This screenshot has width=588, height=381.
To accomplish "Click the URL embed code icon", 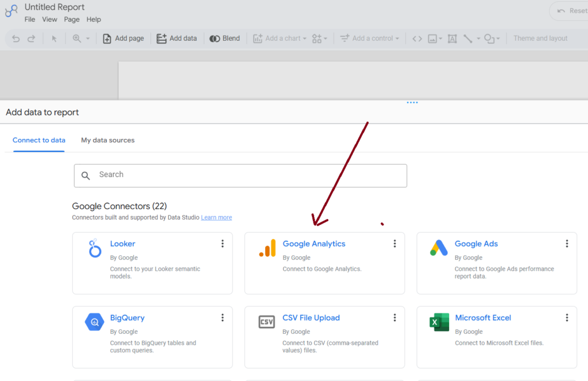I will click(417, 39).
